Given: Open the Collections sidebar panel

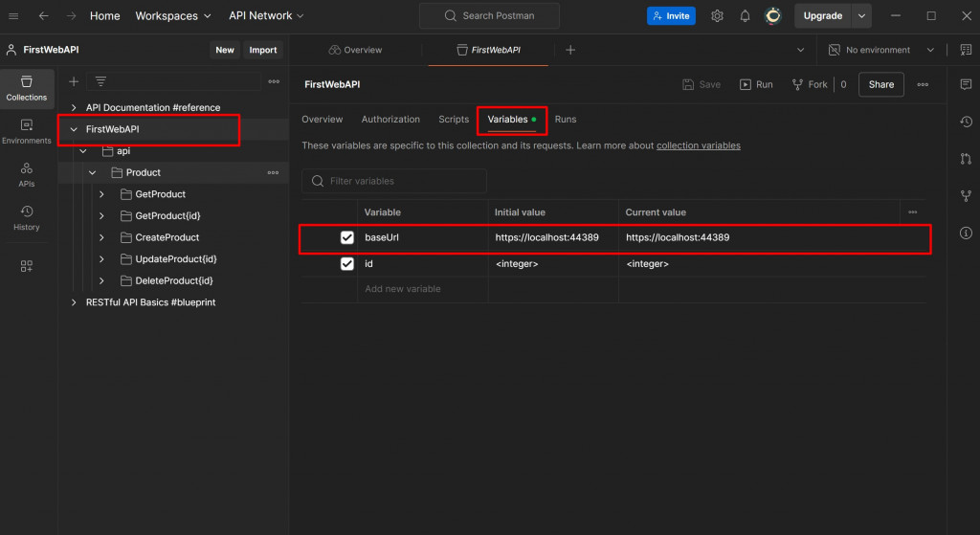Looking at the screenshot, I should tap(26, 88).
